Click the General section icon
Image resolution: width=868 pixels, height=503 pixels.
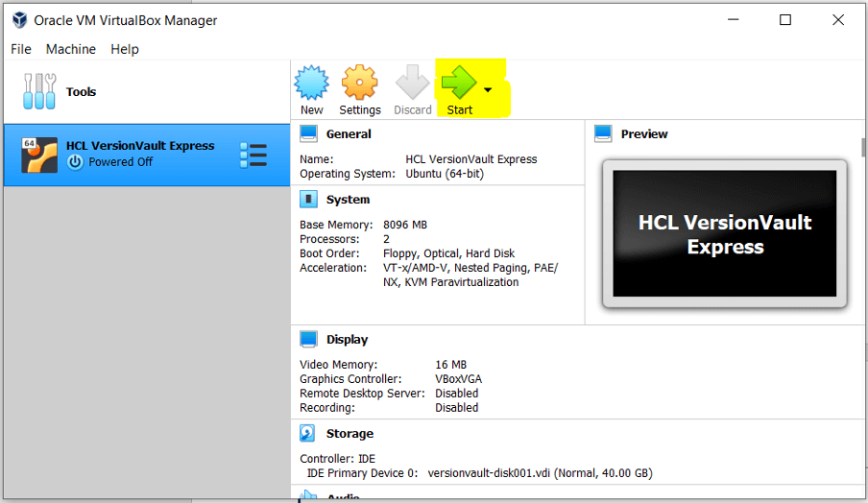[x=308, y=134]
